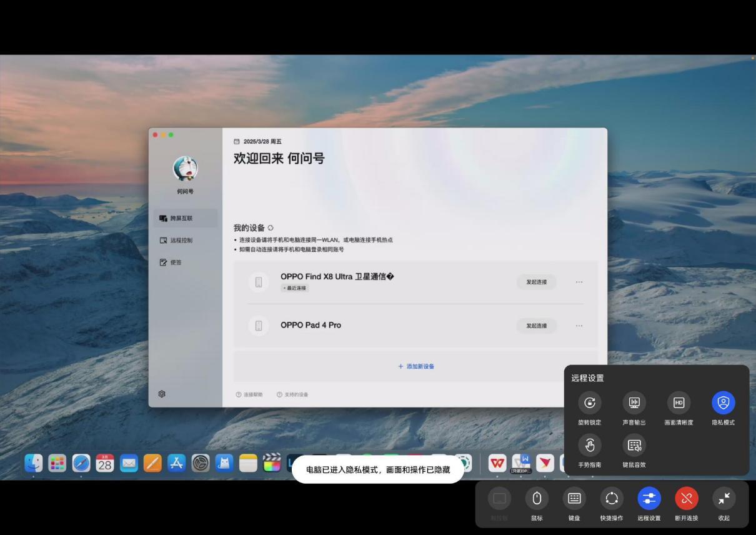Launch Safari from the dock
The image size is (756, 535).
pos(81,463)
